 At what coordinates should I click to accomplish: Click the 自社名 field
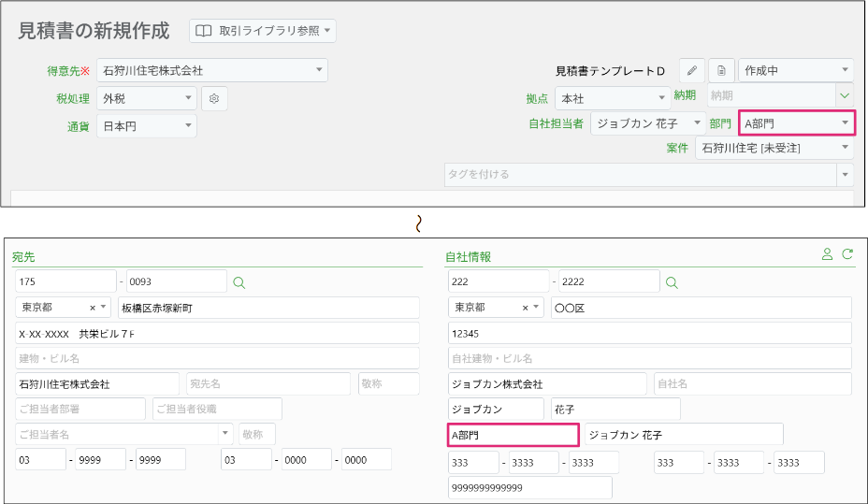(753, 384)
